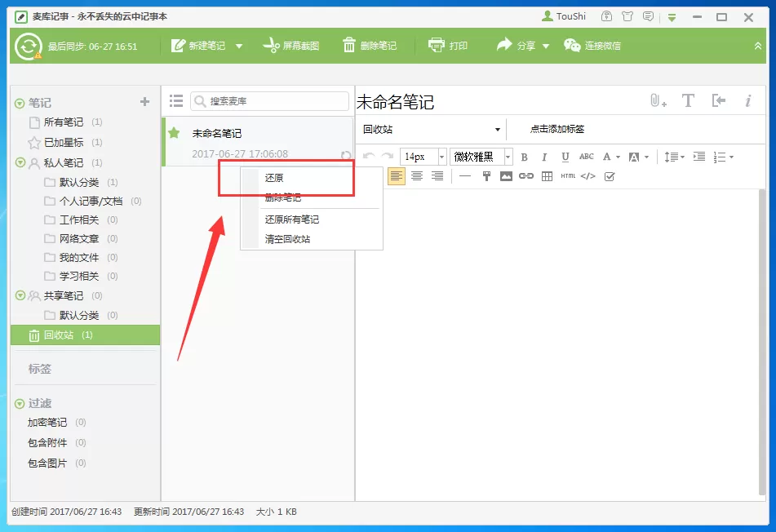Open the feedback speech bubble icon
Viewport: 776px width, 532px height.
coord(649,16)
